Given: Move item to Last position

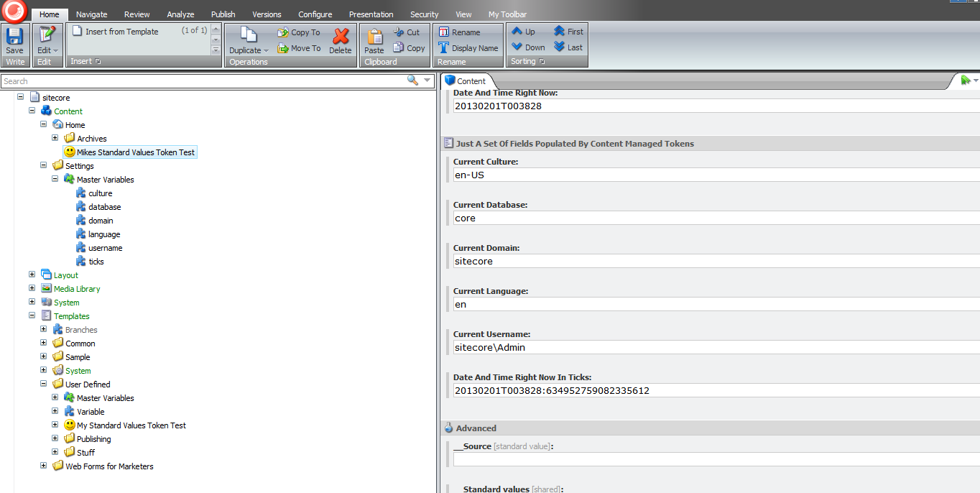Looking at the screenshot, I should click(568, 47).
